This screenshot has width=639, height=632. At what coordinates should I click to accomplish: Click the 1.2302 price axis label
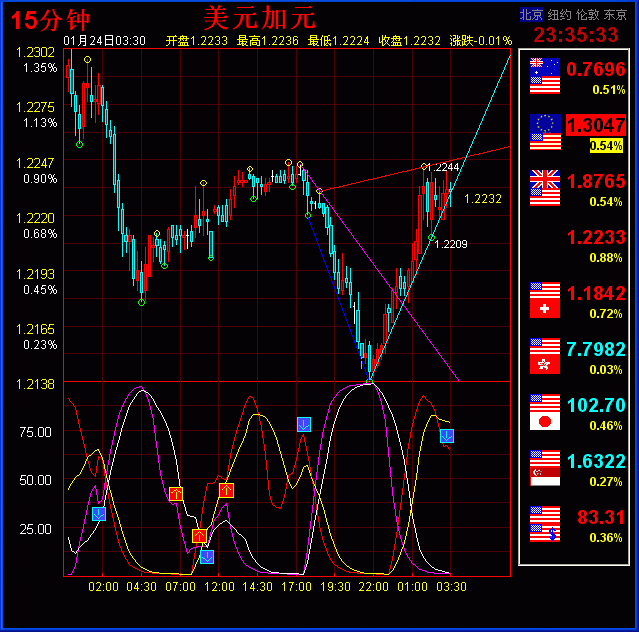coord(35,52)
